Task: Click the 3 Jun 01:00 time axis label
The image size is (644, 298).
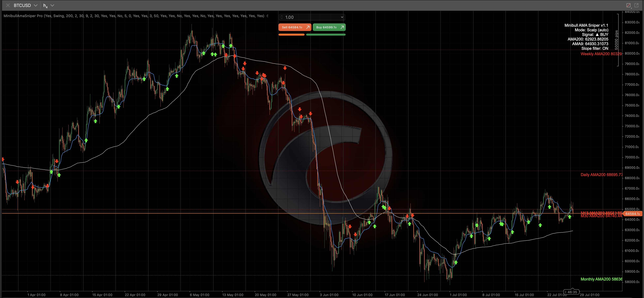Action: click(x=329, y=295)
